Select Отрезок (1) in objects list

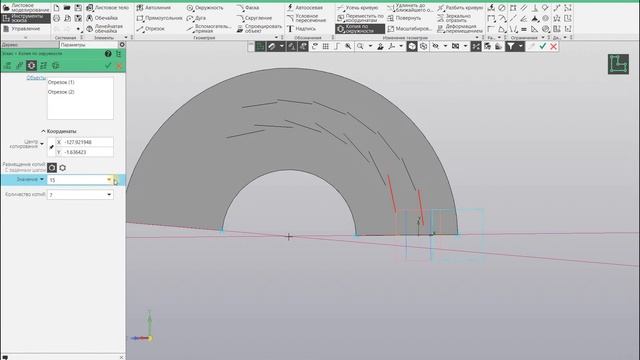pyautogui.click(x=61, y=82)
